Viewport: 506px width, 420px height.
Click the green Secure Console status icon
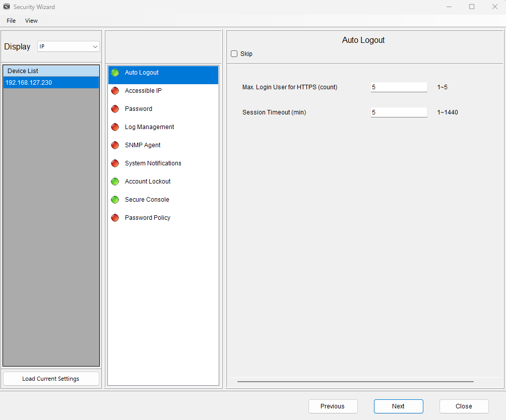[115, 200]
